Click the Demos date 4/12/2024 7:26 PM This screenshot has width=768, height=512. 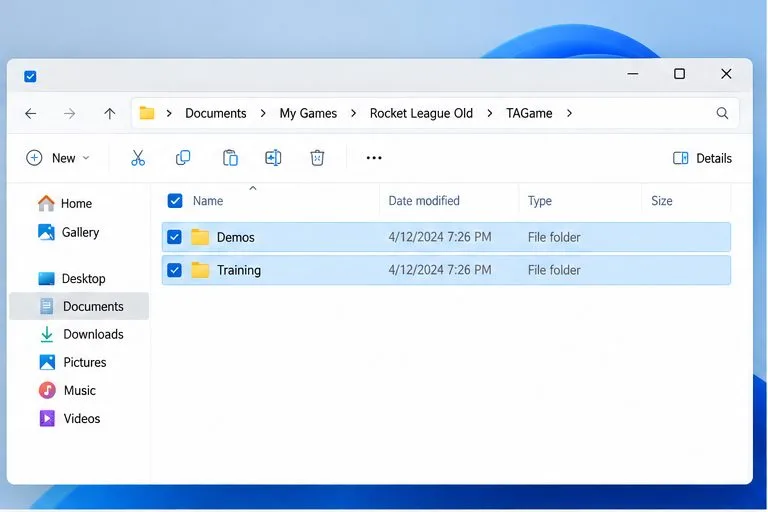coord(440,237)
